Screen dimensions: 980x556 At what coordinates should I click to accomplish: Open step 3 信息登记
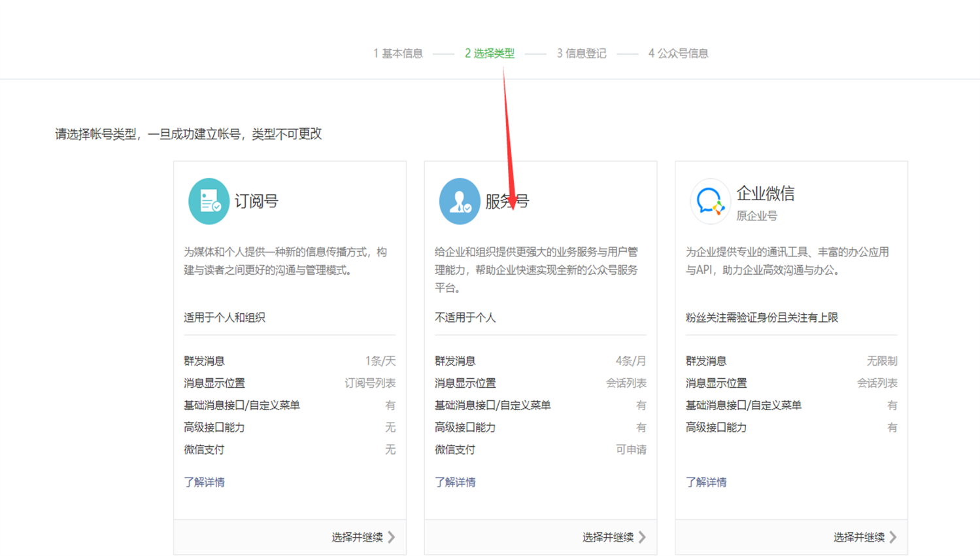pos(581,54)
